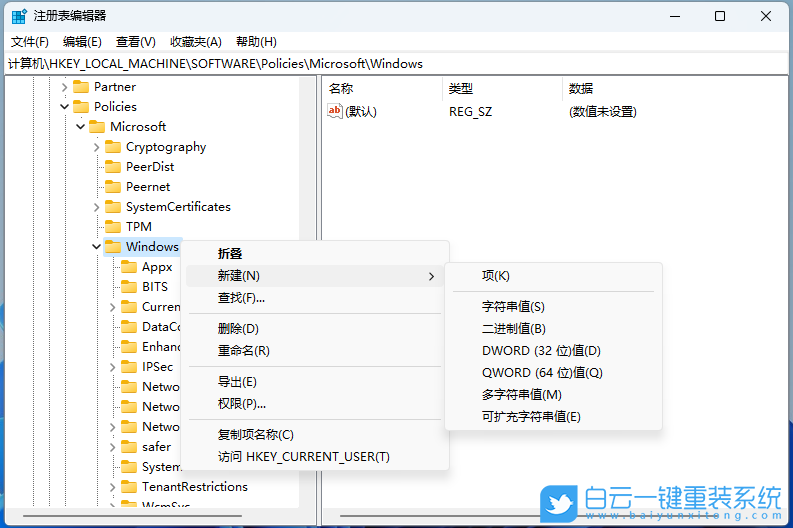
Task: Open the 收藏夹(A) menu
Action: 196,42
